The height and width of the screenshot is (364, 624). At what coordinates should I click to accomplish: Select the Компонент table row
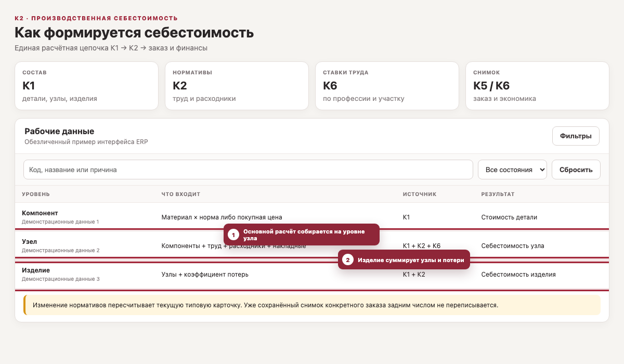312,217
